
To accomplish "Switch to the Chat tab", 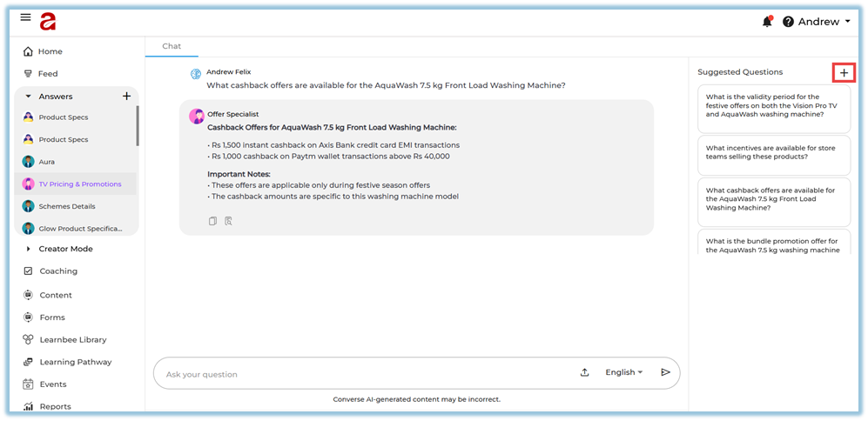I will coord(172,46).
